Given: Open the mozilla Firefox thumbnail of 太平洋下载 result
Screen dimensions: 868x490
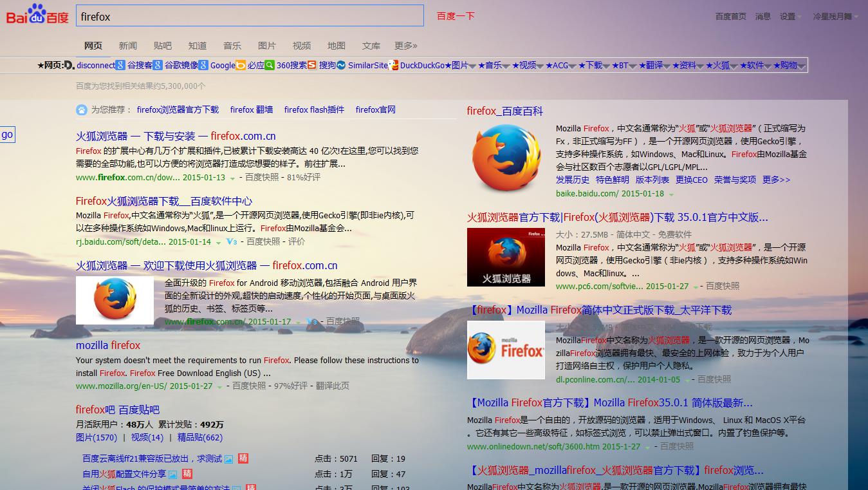Looking at the screenshot, I should [x=506, y=350].
